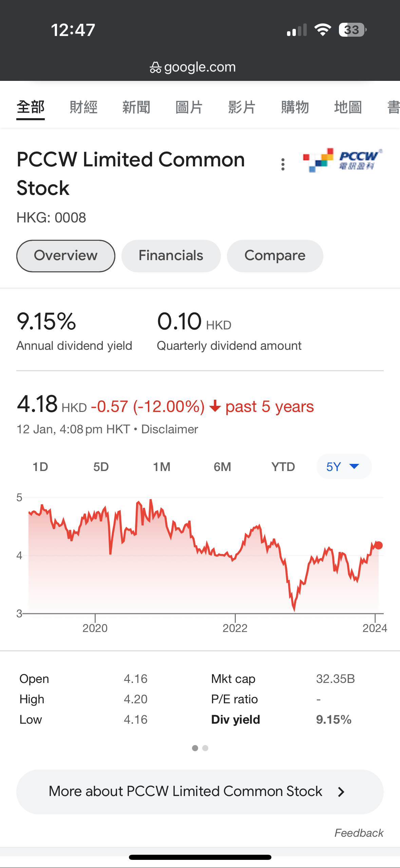This screenshot has height=868, width=400.
Task: Click the Feedback link
Action: [x=359, y=833]
